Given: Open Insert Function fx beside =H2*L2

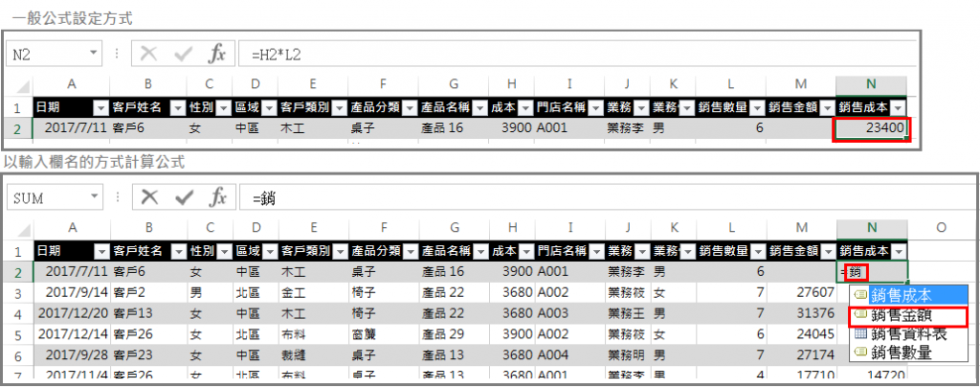Looking at the screenshot, I should tap(216, 54).
